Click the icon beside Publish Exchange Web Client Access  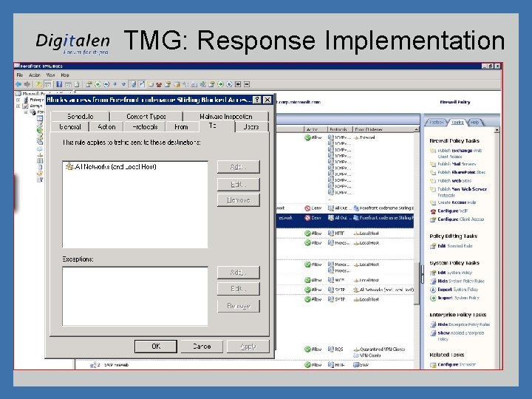(433, 151)
